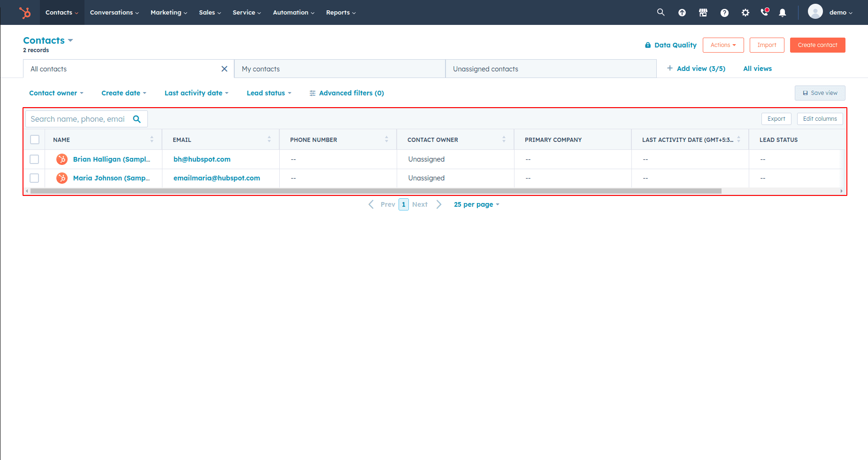Close the All contacts view tab
The width and height of the screenshot is (868, 460).
(224, 69)
